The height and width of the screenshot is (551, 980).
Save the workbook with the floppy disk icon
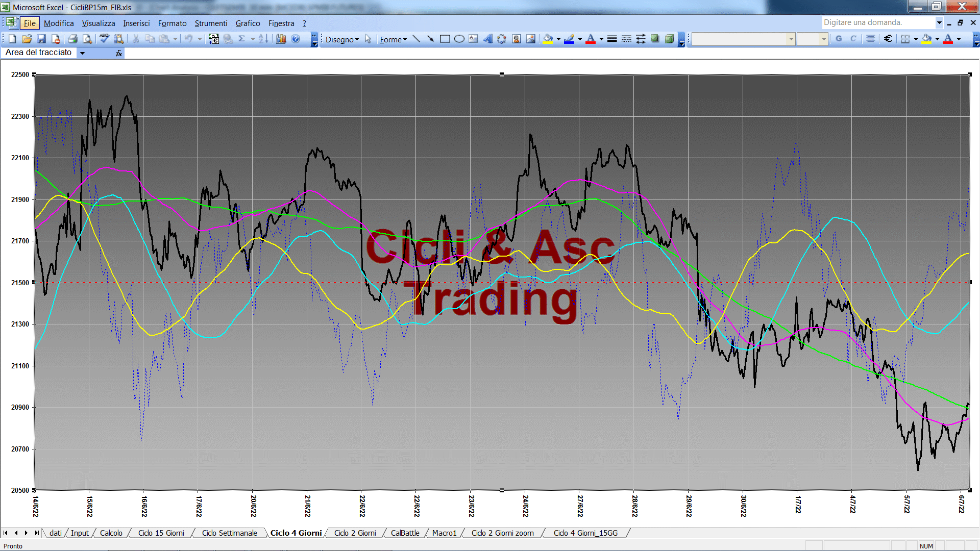(41, 39)
